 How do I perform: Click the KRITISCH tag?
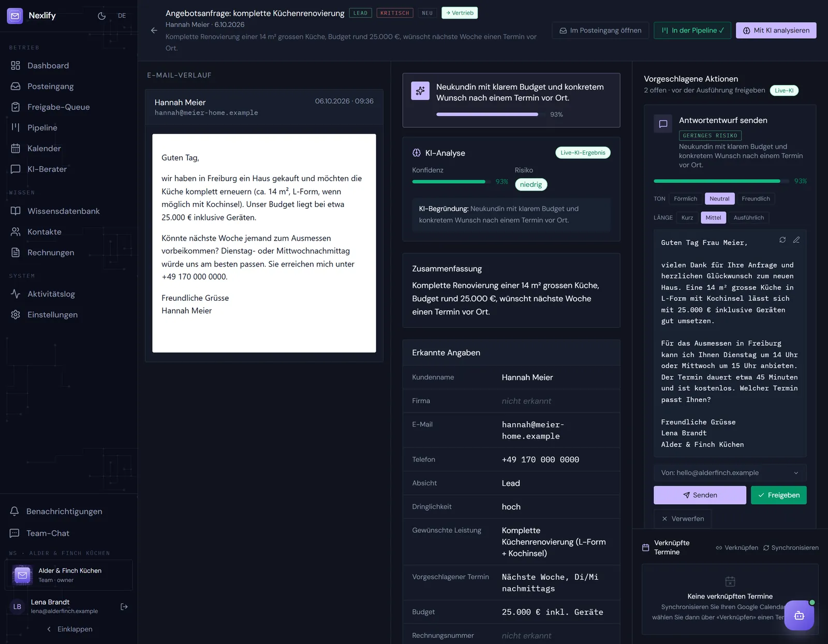click(395, 13)
